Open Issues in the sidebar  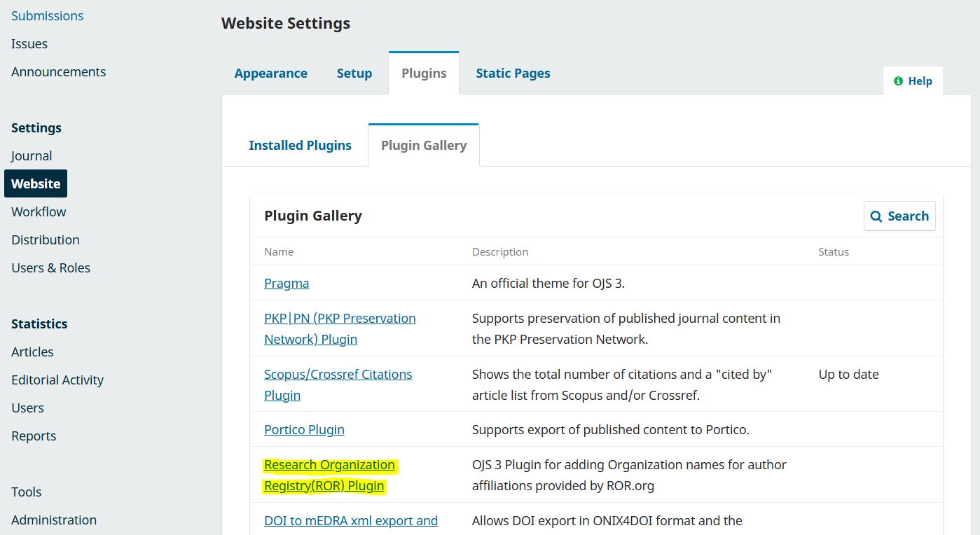[x=29, y=43]
